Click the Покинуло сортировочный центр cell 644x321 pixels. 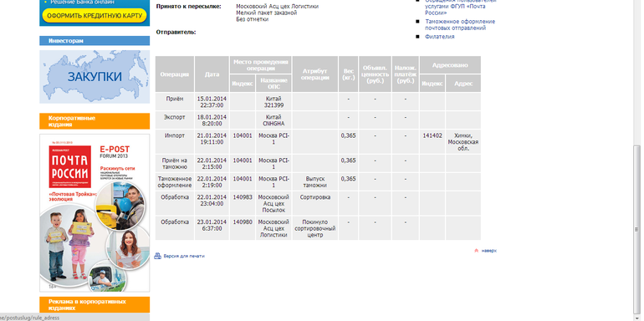(315, 228)
